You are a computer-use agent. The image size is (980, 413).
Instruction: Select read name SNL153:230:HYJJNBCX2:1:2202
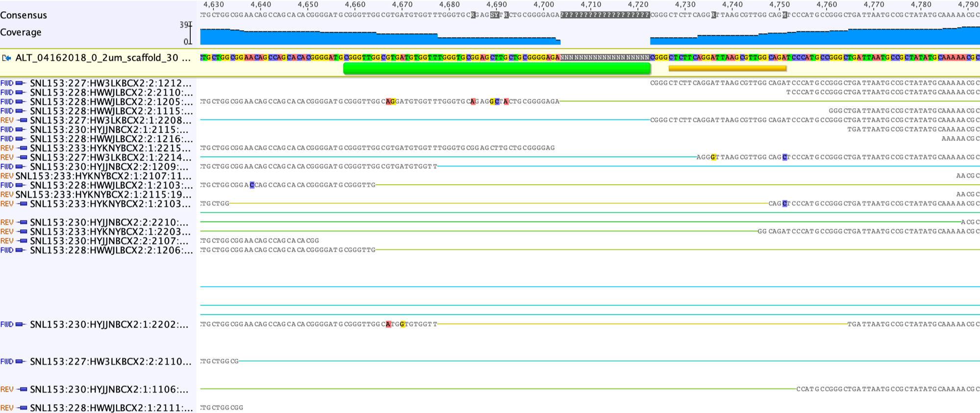pos(109,324)
